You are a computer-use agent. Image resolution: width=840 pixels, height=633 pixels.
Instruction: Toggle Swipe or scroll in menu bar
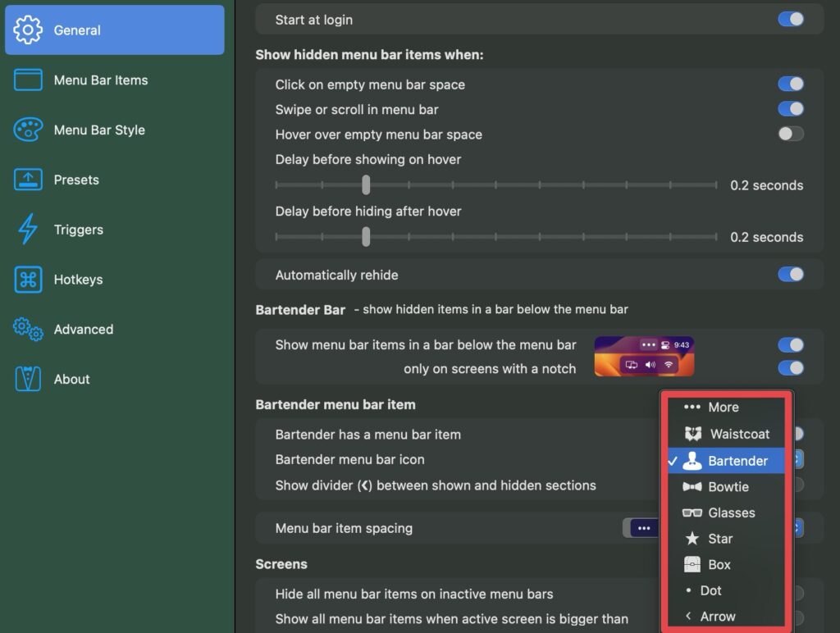791,109
